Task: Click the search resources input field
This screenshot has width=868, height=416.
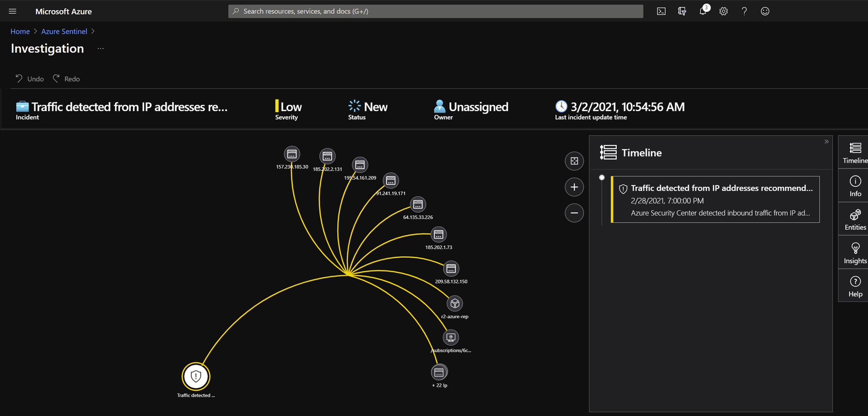Action: [435, 11]
